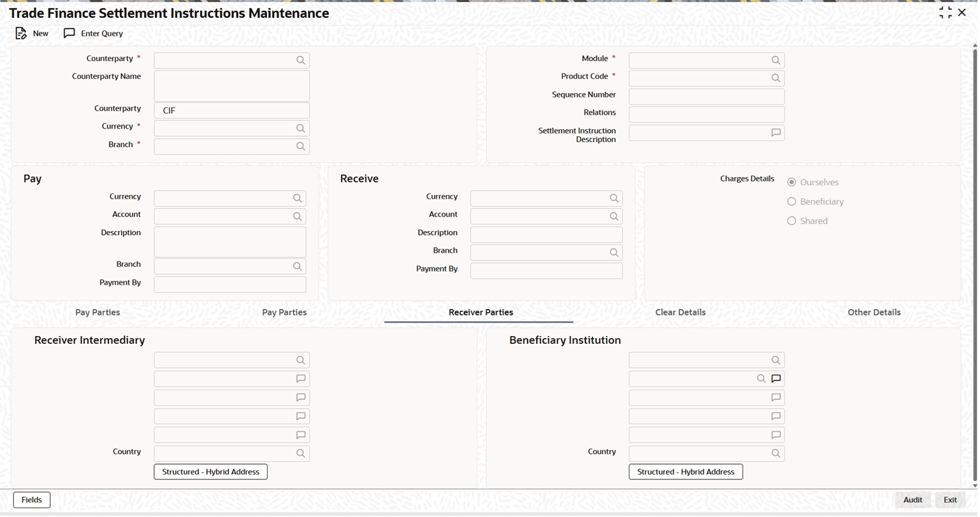
Task: Choose the Shared charges option
Action: point(791,221)
